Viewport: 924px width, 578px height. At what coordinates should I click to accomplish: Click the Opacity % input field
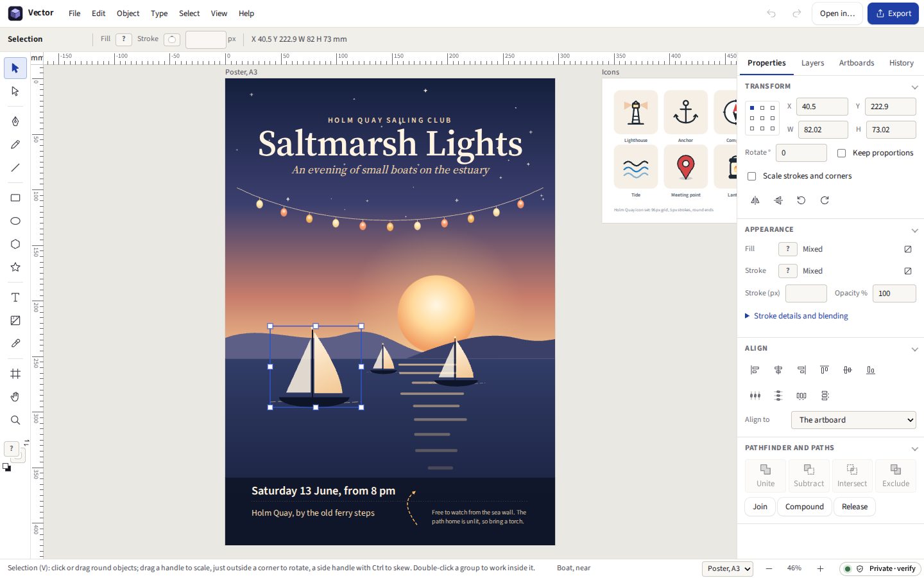pos(894,293)
